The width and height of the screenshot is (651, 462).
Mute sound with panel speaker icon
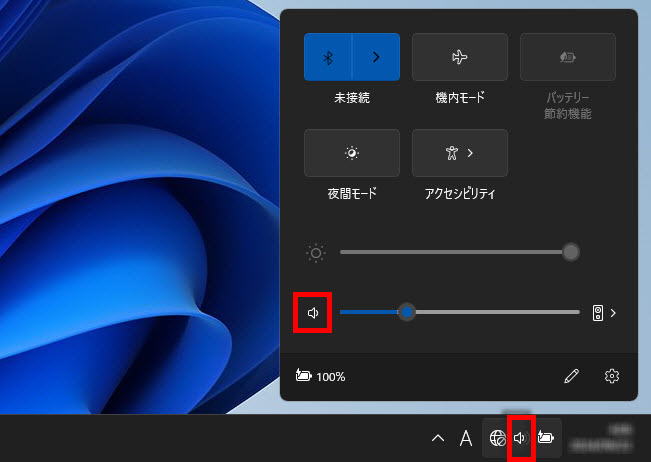[x=314, y=313]
